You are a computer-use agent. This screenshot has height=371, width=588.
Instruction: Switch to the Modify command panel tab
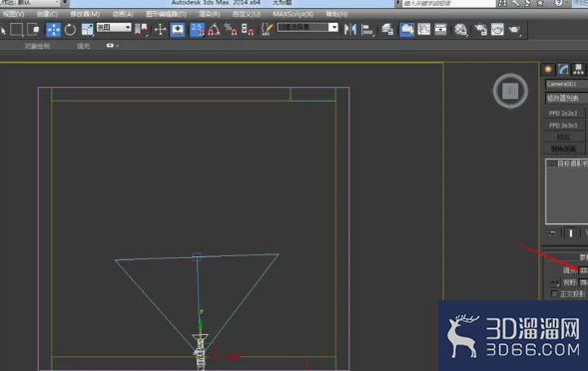click(x=563, y=70)
